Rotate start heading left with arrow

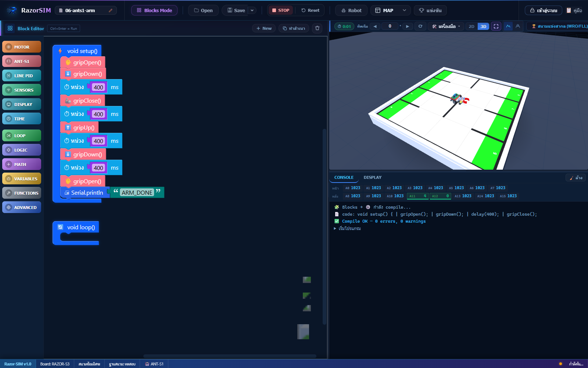click(375, 26)
